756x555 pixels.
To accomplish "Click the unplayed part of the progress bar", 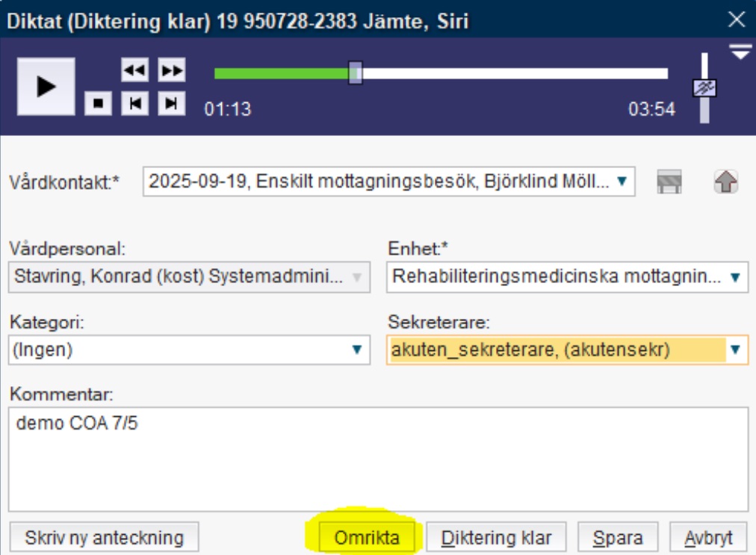I will click(x=515, y=73).
